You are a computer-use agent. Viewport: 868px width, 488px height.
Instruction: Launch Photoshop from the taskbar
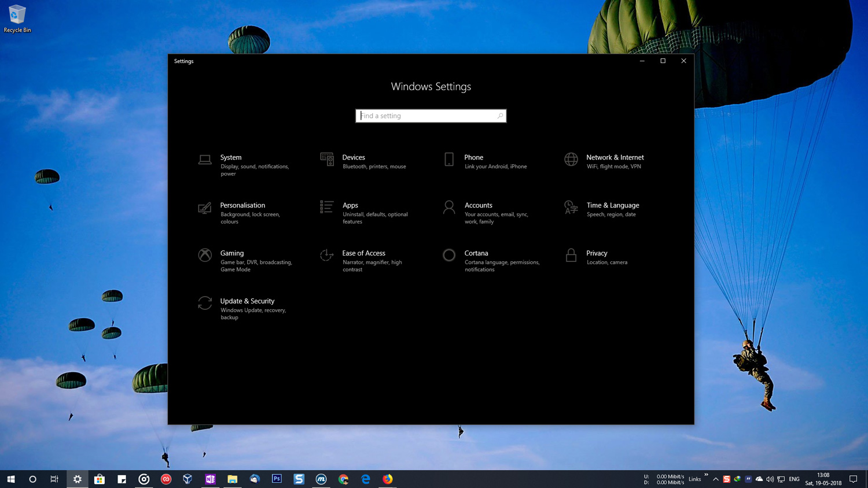[277, 479]
